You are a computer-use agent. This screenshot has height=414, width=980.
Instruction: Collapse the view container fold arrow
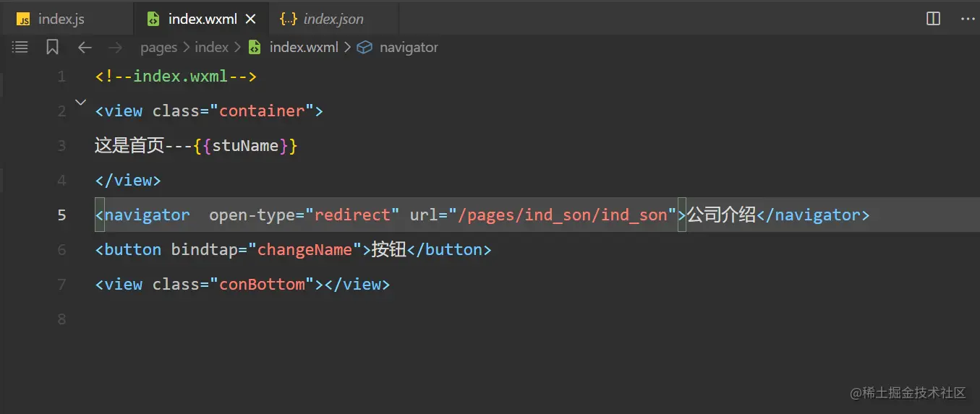click(x=81, y=103)
